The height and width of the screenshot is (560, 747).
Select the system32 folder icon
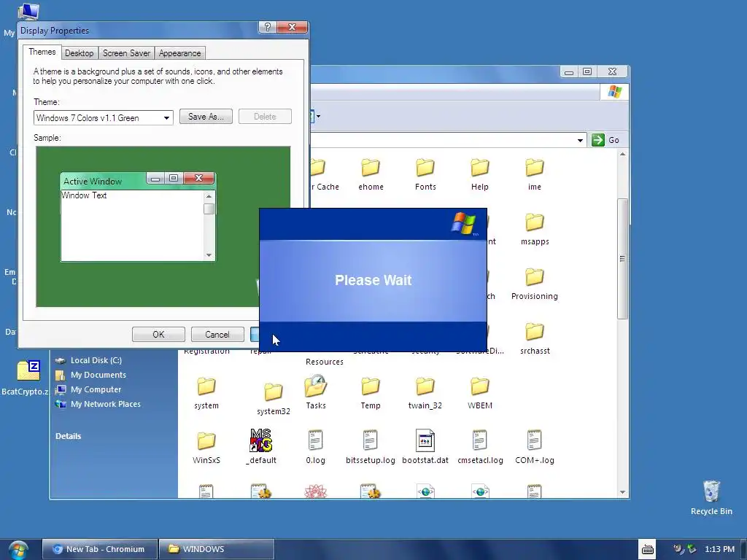[274, 392]
